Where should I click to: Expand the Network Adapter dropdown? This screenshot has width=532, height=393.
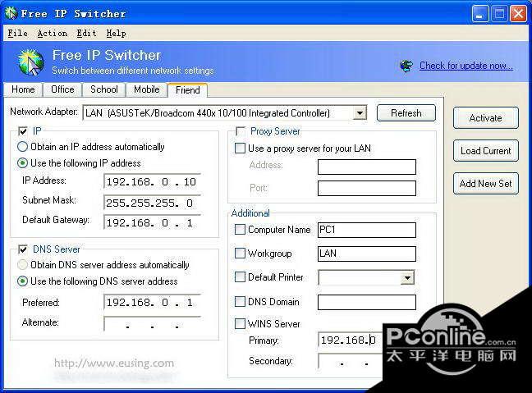(x=360, y=113)
